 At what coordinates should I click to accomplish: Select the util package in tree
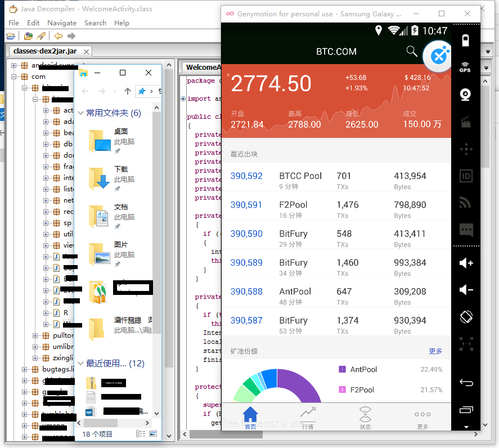click(x=68, y=234)
